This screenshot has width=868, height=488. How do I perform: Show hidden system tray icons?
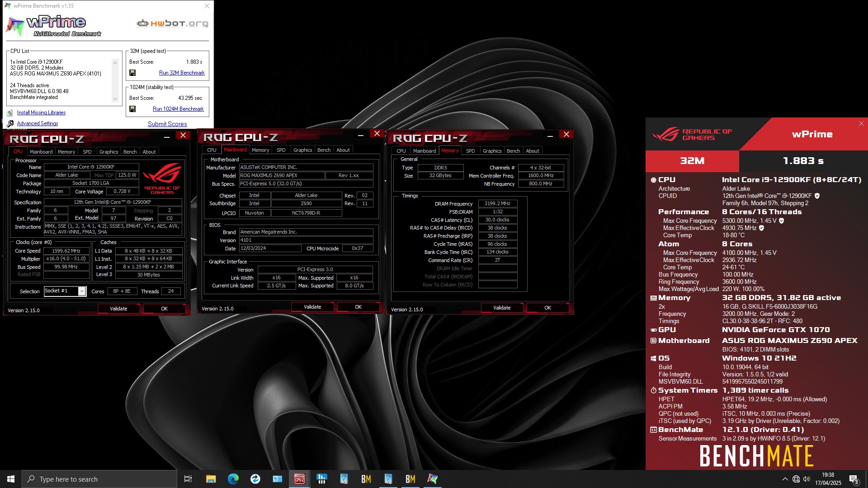tap(785, 479)
